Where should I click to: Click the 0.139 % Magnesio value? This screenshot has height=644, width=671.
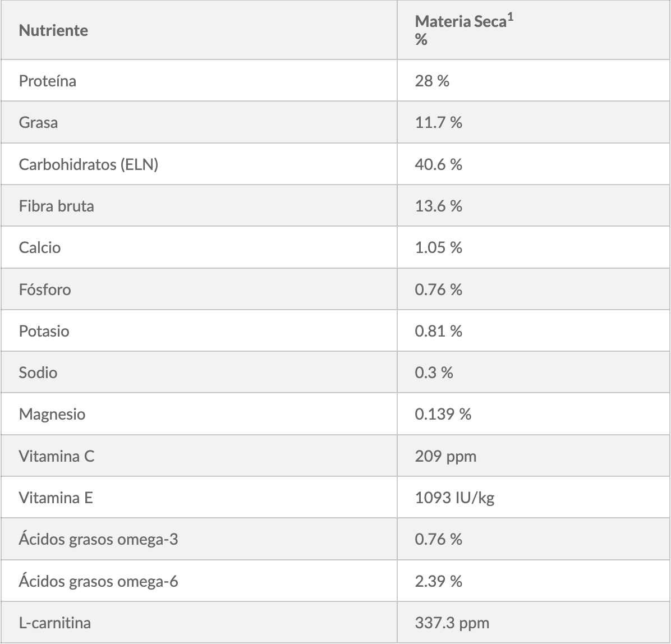click(x=443, y=415)
